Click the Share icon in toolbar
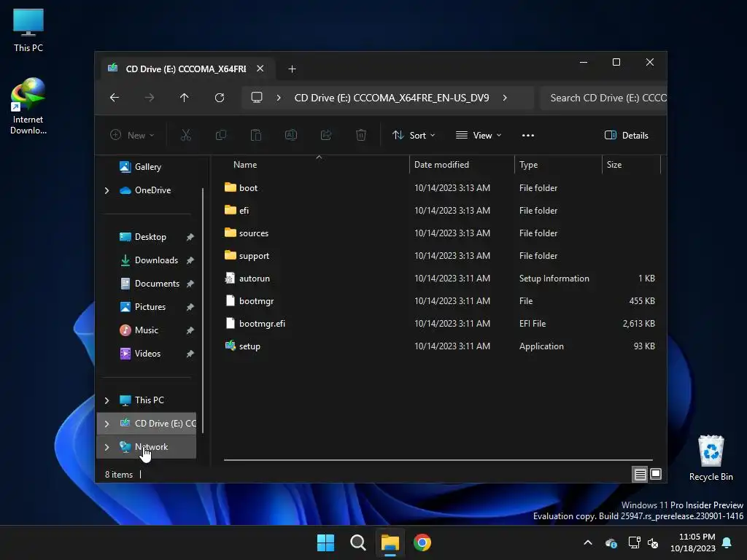Image resolution: width=747 pixels, height=560 pixels. [x=326, y=135]
